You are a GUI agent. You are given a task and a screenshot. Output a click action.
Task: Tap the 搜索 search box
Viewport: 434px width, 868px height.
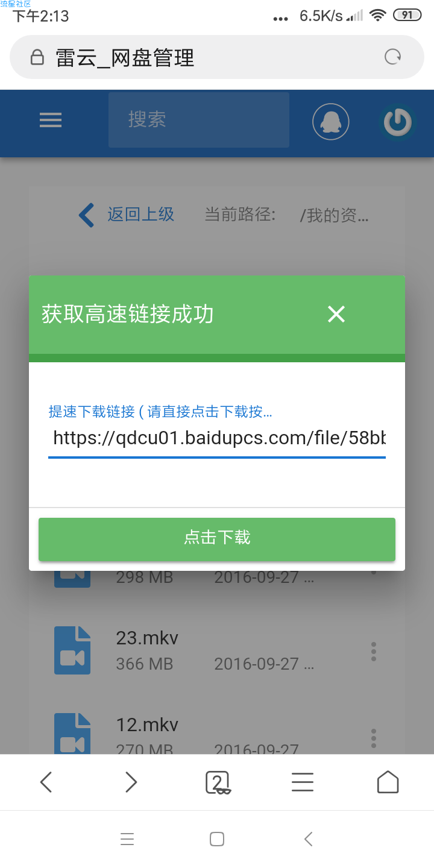(x=199, y=120)
